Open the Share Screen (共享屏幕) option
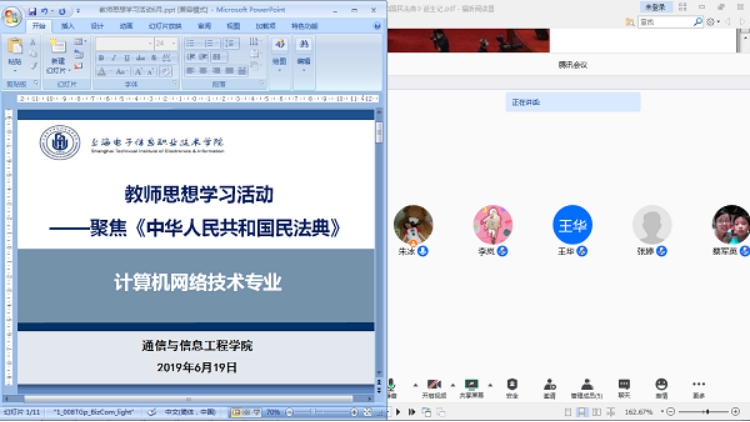 coord(471,388)
